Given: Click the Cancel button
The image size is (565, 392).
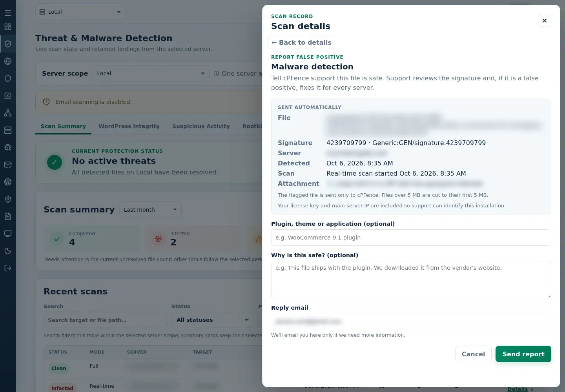Looking at the screenshot, I should tap(473, 354).
